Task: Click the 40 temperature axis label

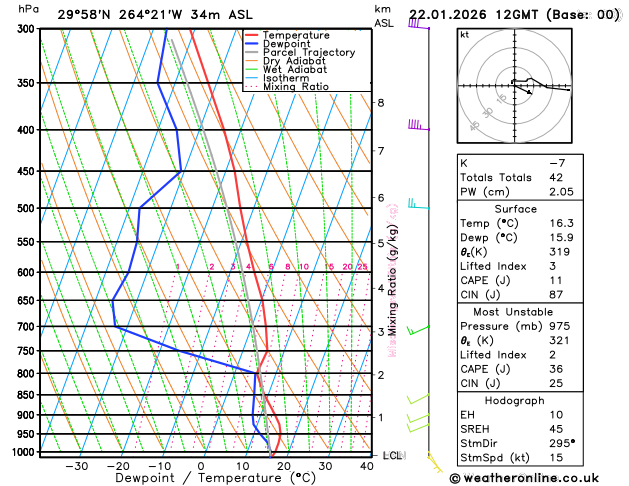Action: pyautogui.click(x=367, y=466)
